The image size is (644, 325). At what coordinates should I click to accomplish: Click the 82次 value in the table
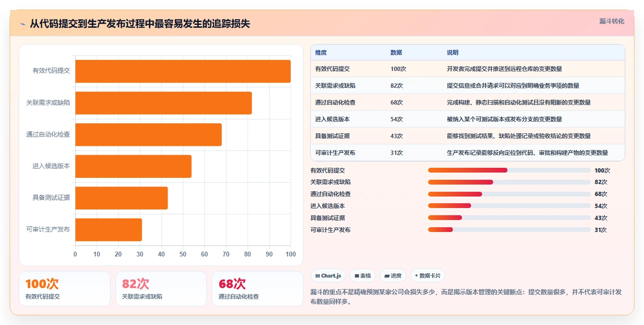pos(396,86)
